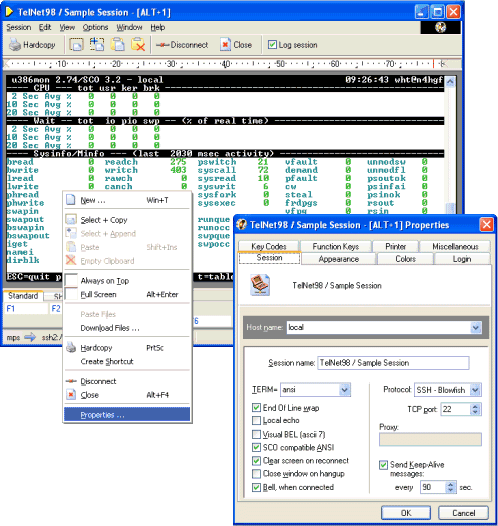
Task: Open the Edit menu
Action: (45, 28)
